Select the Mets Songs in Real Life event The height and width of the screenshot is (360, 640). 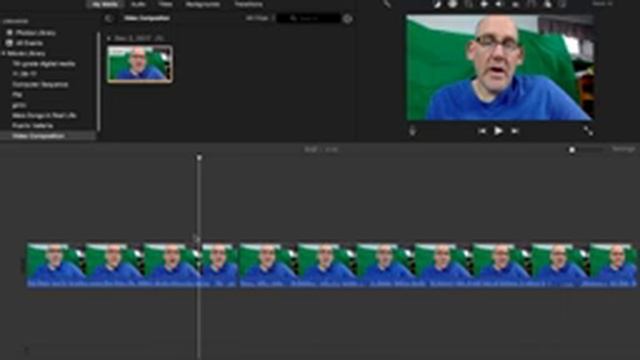point(44,116)
